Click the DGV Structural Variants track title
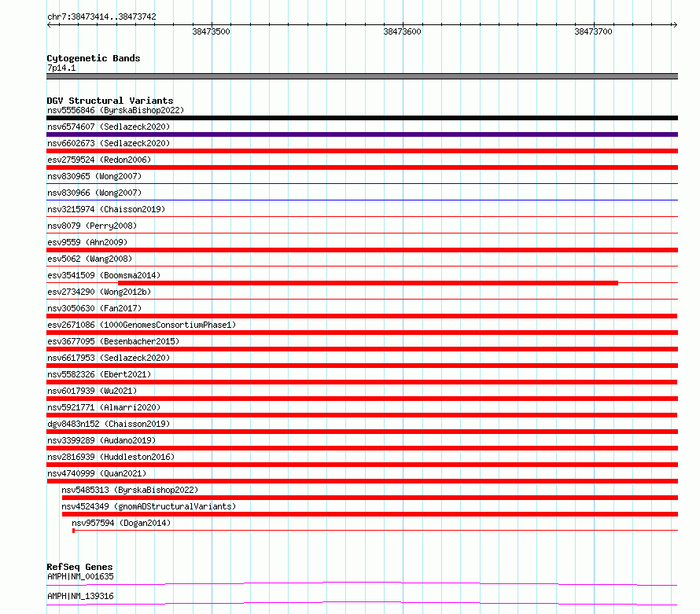This screenshot has width=700, height=614. pyautogui.click(x=110, y=101)
